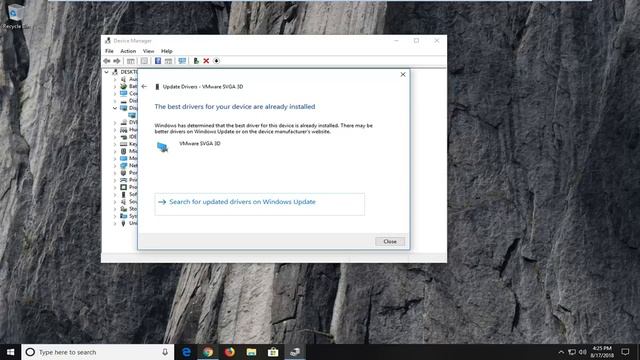Select the DESKTOP computer root node

(x=125, y=72)
